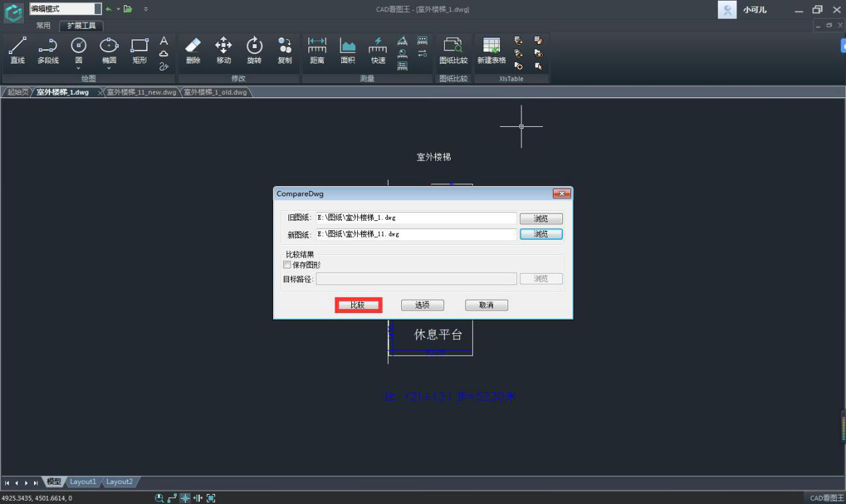
Task: Pick the 旋转 rotate tool
Action: pyautogui.click(x=254, y=51)
